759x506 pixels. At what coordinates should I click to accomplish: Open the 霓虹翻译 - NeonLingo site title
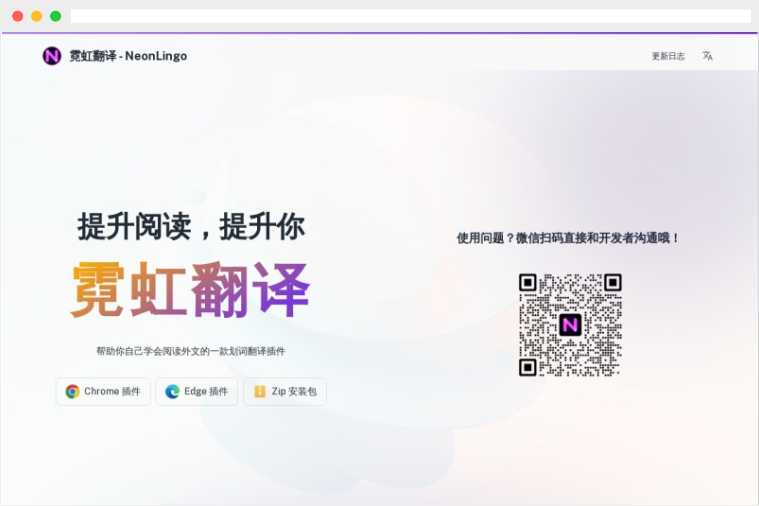(128, 56)
